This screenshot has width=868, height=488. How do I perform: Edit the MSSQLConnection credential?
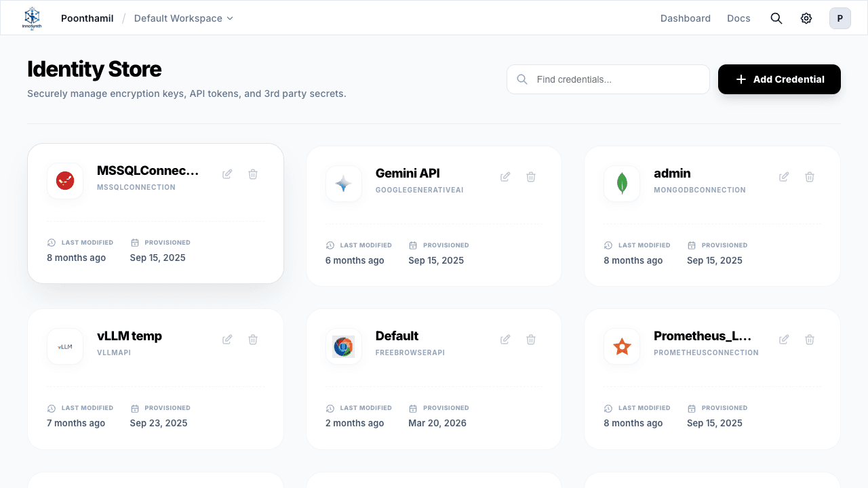[227, 174]
